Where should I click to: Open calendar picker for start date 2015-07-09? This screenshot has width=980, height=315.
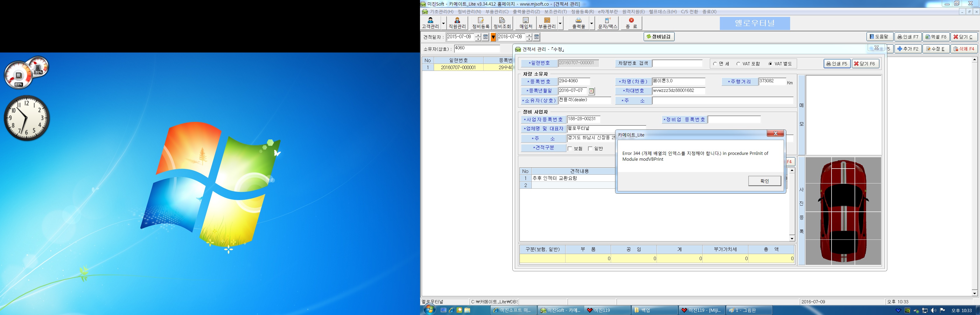coord(485,37)
